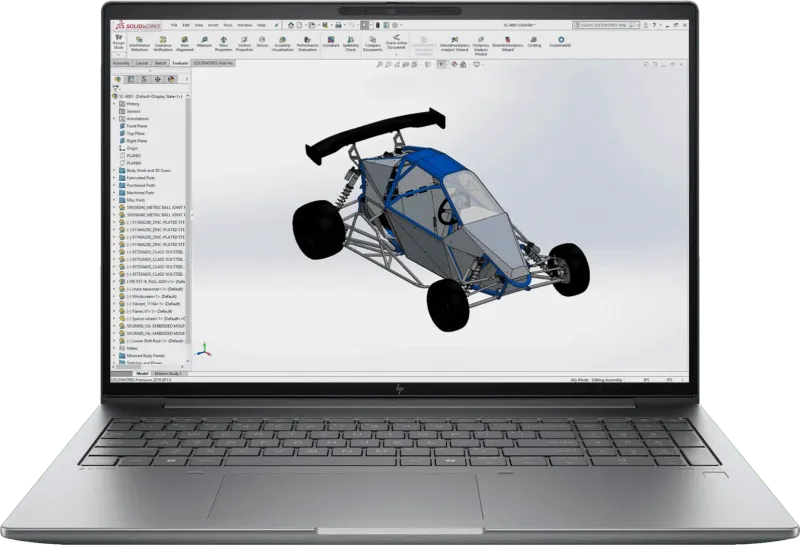Expand the Mates node
This screenshot has width=800, height=545.
point(114,348)
